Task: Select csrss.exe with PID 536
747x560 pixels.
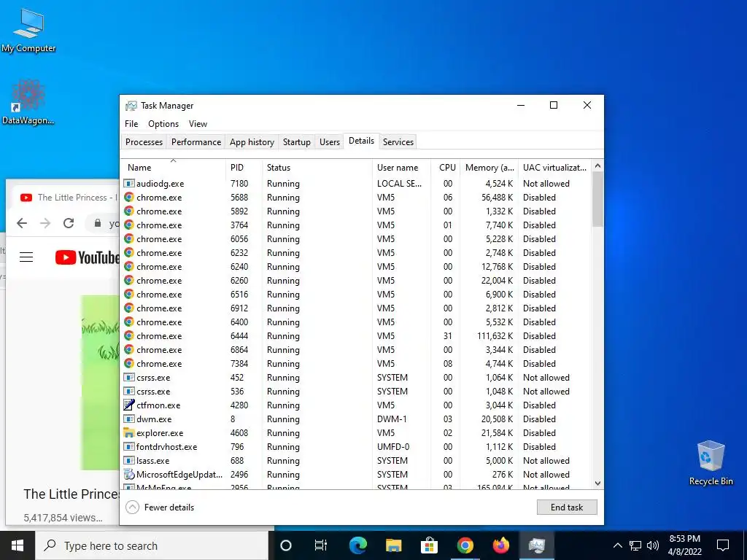Action: pyautogui.click(x=356, y=392)
